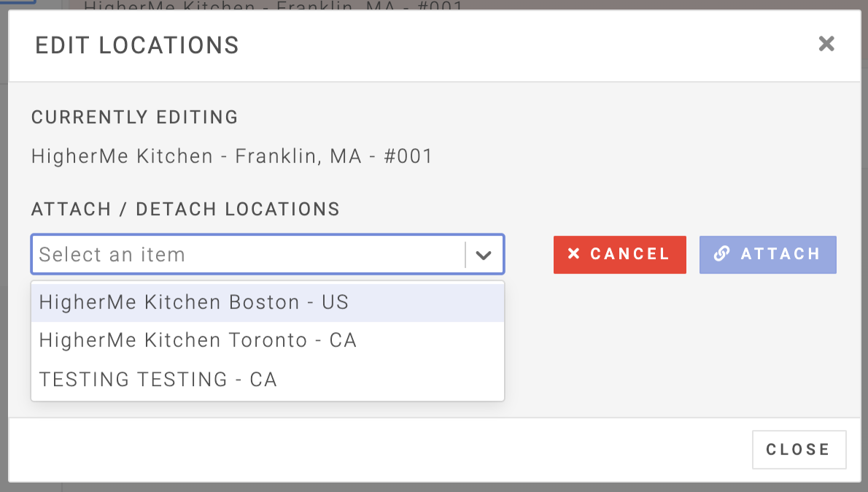The width and height of the screenshot is (868, 492).
Task: Click the Edit Locations dialog title
Action: [x=137, y=45]
